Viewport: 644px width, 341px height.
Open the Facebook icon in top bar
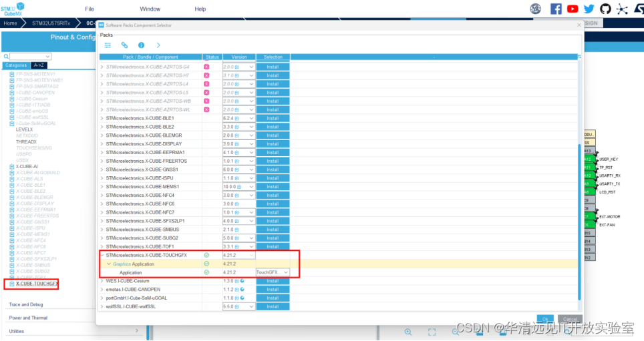pyautogui.click(x=556, y=9)
